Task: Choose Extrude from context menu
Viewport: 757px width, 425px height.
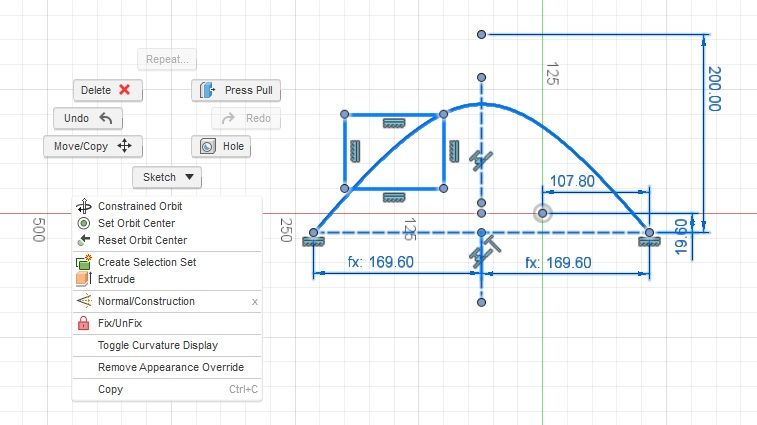Action: tap(167, 279)
